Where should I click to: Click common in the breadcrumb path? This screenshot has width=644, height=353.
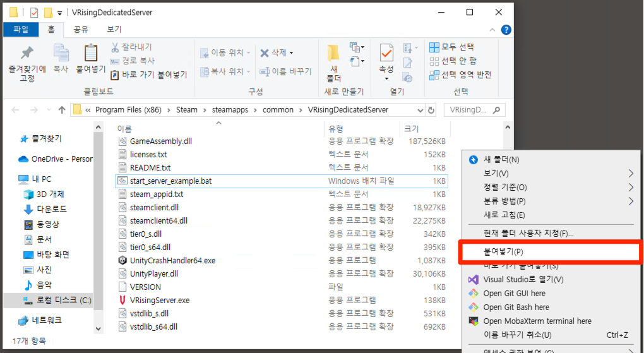point(278,110)
